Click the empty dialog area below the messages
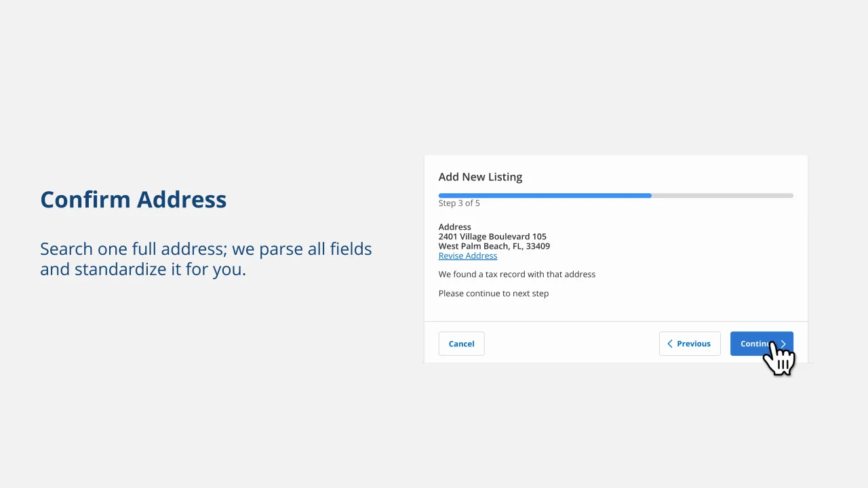The image size is (868, 488). (616, 310)
